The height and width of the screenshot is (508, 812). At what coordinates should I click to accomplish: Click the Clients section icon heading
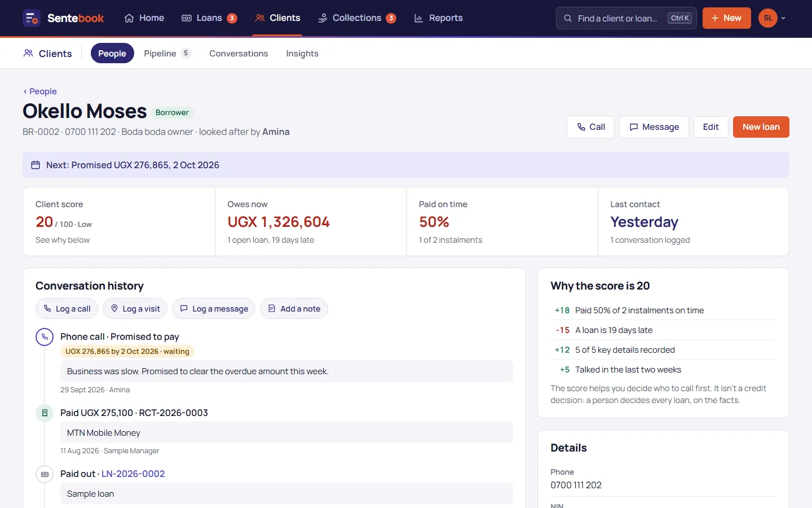(47, 54)
